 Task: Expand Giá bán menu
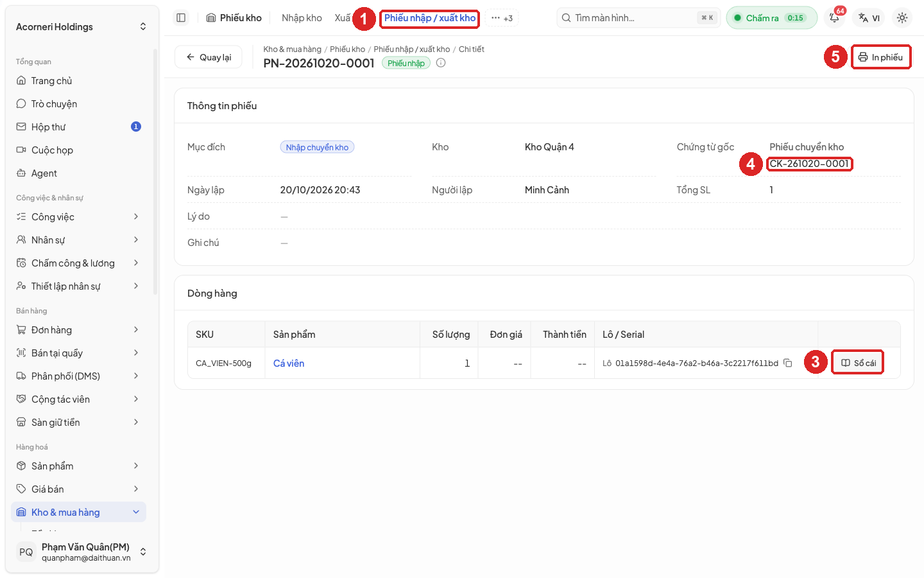(78, 489)
